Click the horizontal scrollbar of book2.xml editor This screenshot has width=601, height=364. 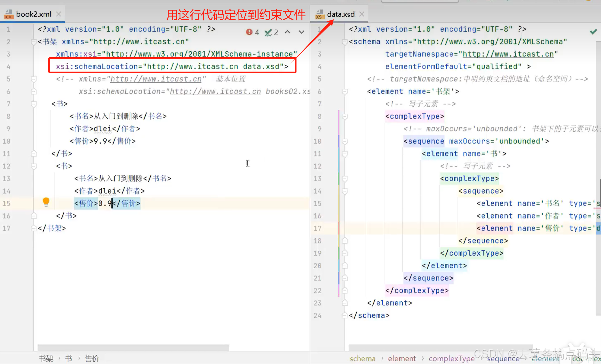tap(133, 347)
